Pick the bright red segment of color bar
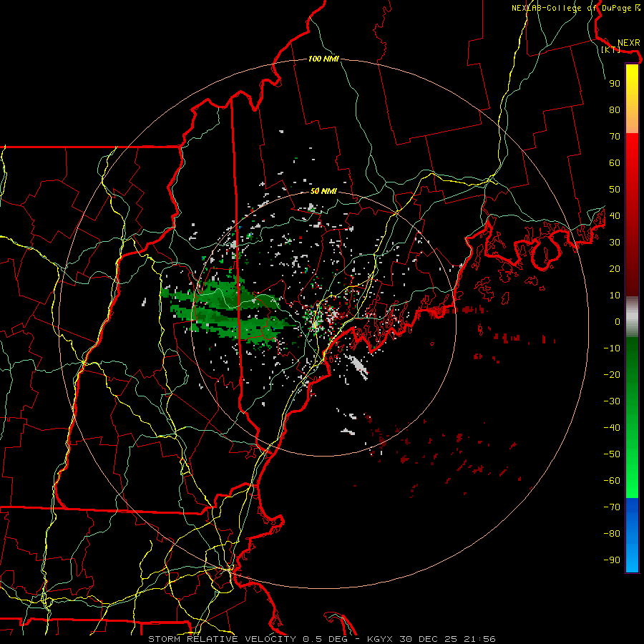Image resolution: width=644 pixels, height=644 pixels. point(632,148)
